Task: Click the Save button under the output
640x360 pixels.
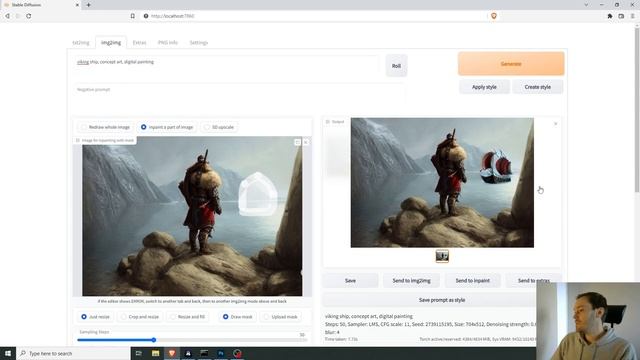Action: [350, 281]
